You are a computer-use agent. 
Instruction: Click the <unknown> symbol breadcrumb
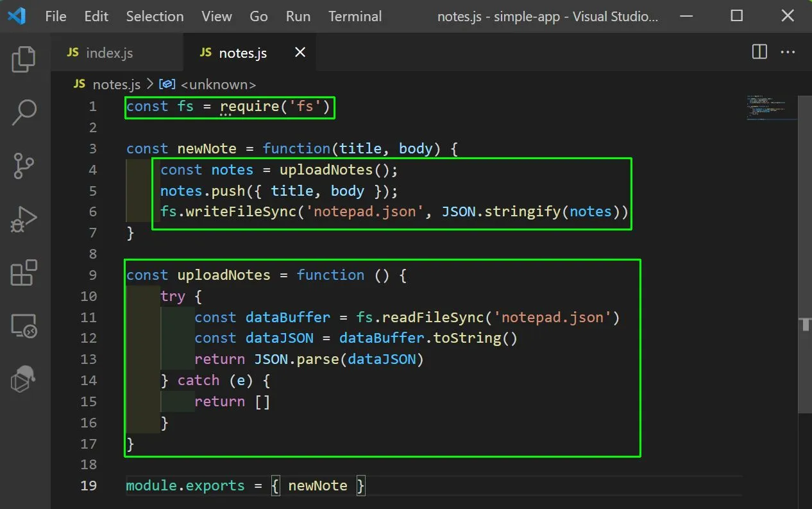pos(218,84)
